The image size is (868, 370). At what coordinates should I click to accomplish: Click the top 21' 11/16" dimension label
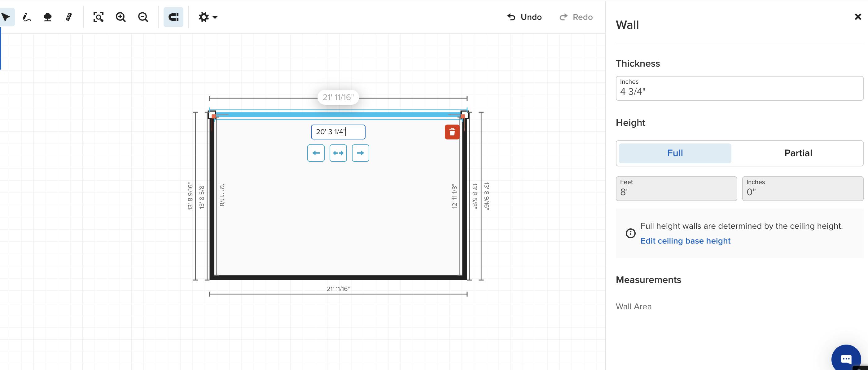point(338,97)
